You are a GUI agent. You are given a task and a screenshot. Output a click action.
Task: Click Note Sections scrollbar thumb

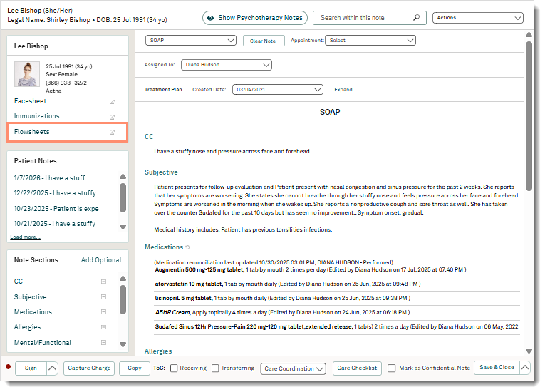click(123, 299)
